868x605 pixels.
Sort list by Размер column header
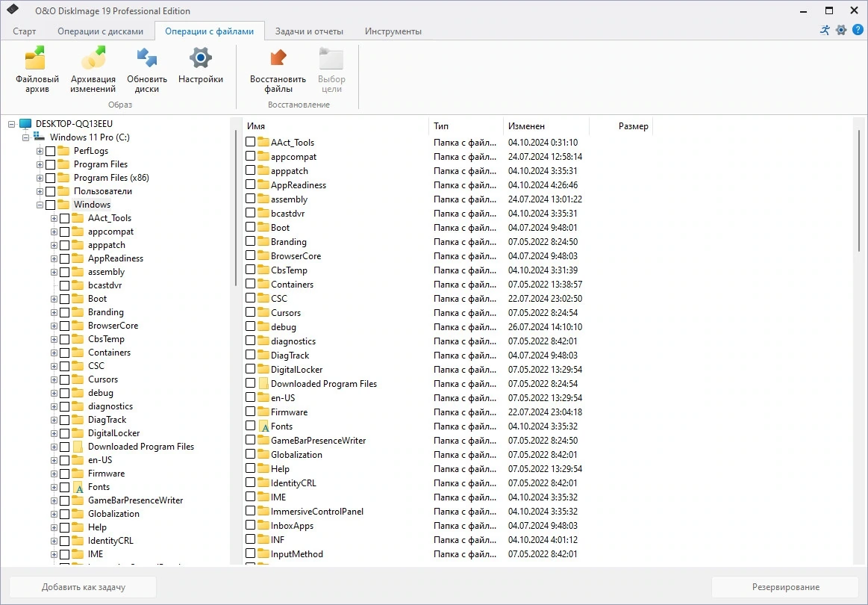pos(621,126)
